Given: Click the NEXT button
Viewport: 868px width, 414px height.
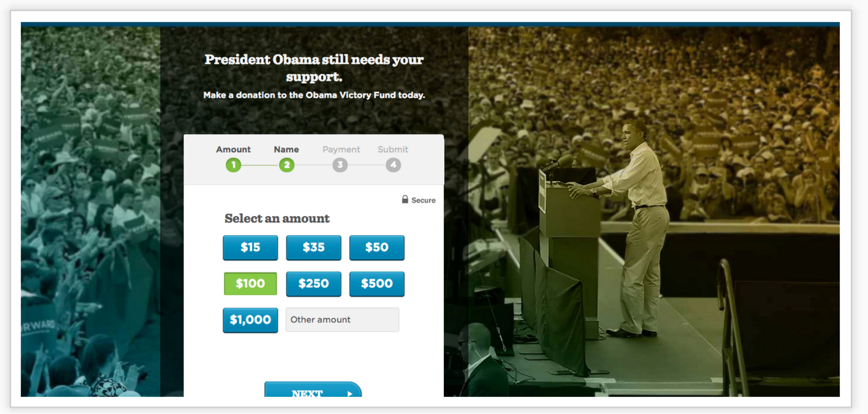Looking at the screenshot, I should pos(313,390).
